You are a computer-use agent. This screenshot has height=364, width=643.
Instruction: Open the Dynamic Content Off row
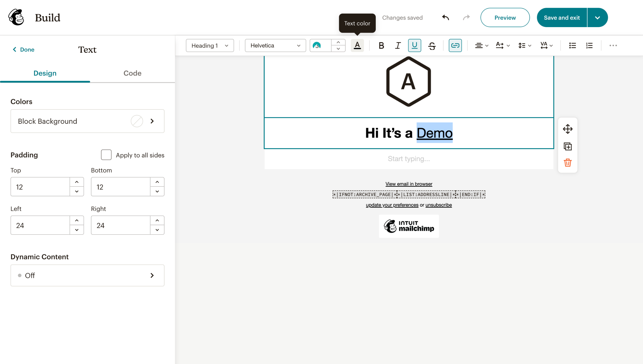tap(87, 275)
